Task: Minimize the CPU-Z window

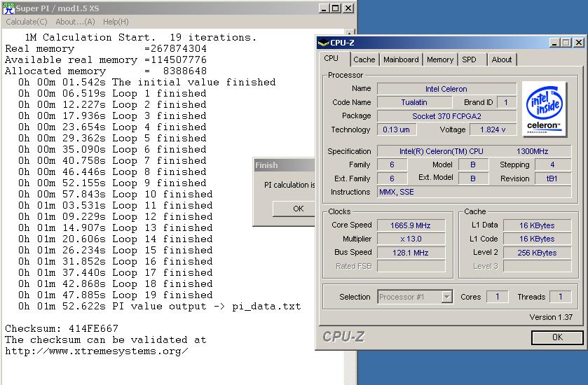Action: pyautogui.click(x=555, y=43)
